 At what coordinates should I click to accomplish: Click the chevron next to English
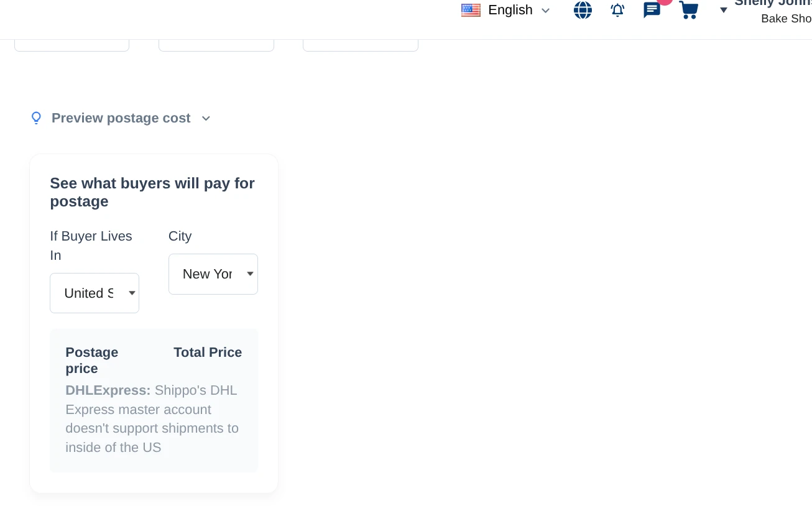[546, 11]
